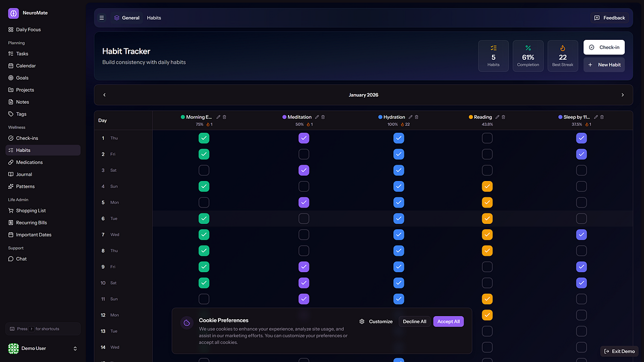Image resolution: width=644 pixels, height=362 pixels.
Task: Create a New Habit
Action: (604, 65)
